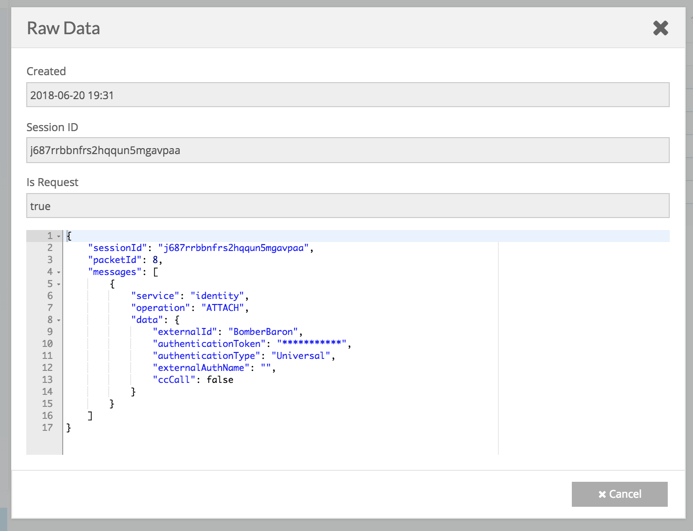Click line number 17 in the gutter
The image size is (693, 531).
pyautogui.click(x=46, y=428)
